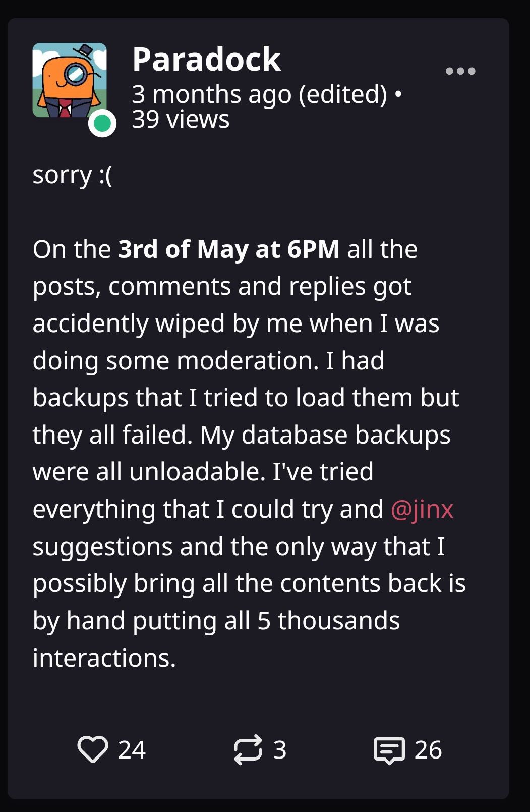Open Paradock's avatar picture
The width and height of the screenshot is (530, 812).
pyautogui.click(x=70, y=80)
